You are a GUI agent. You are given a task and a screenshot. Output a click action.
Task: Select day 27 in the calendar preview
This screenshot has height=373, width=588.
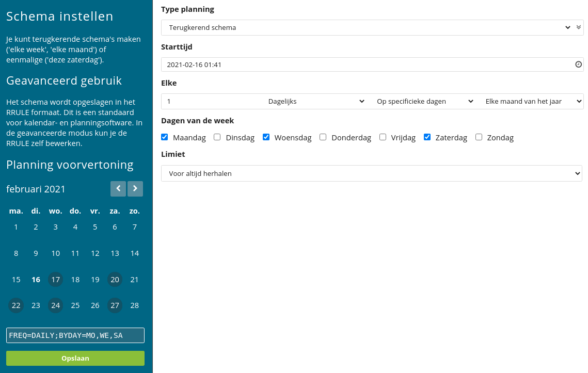(x=115, y=305)
